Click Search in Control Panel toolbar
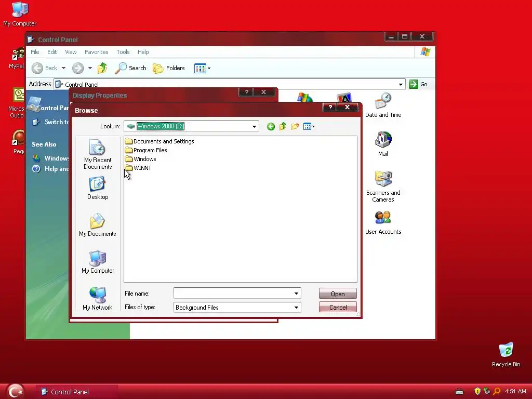532x399 pixels. 130,68
